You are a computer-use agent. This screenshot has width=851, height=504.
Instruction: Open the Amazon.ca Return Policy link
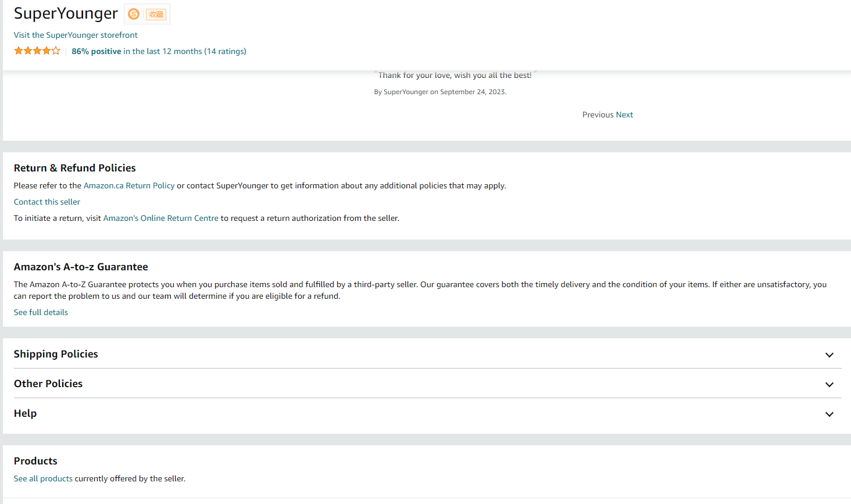129,185
